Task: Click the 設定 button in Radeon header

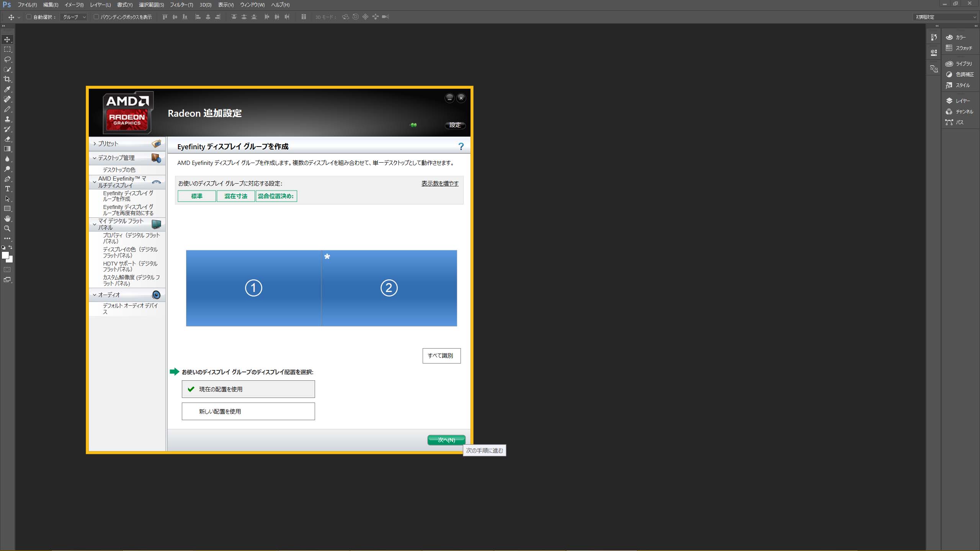Action: pos(455,125)
